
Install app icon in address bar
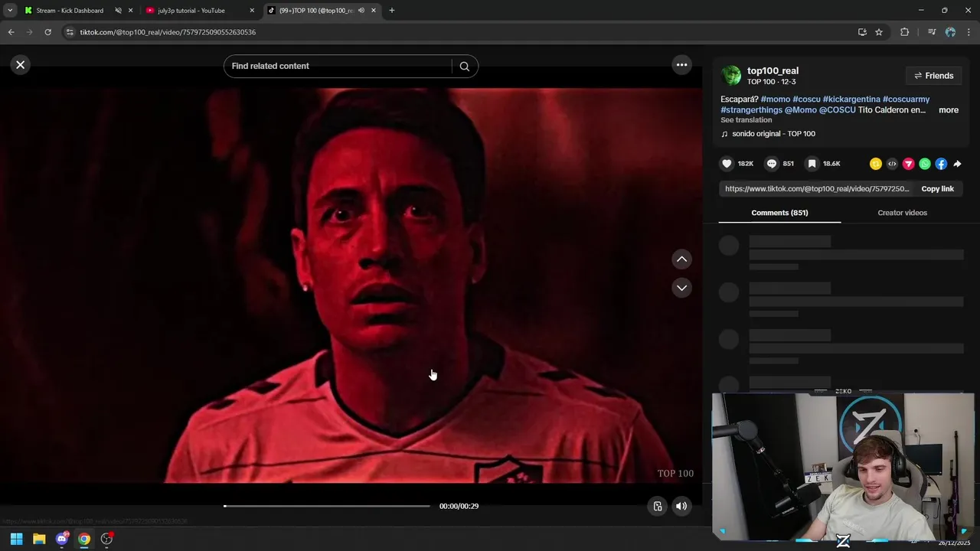pyautogui.click(x=862, y=32)
